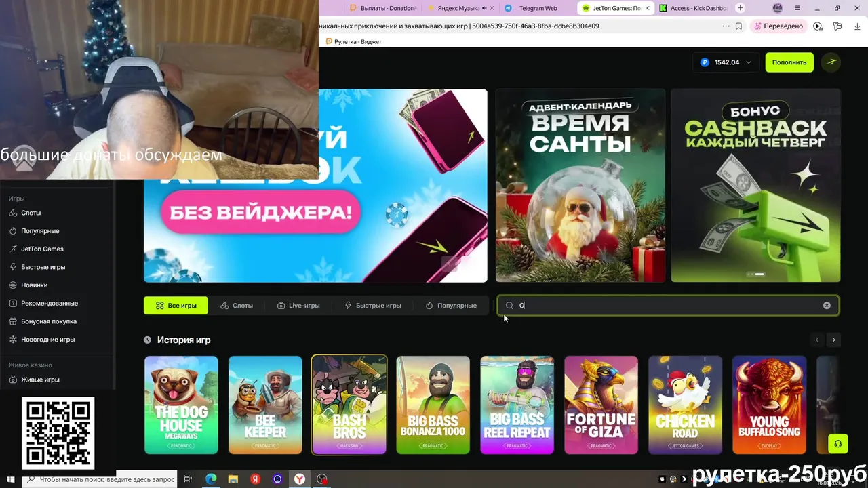Viewport: 868px width, 488px height.
Task: Bookmark this page
Action: 738,26
